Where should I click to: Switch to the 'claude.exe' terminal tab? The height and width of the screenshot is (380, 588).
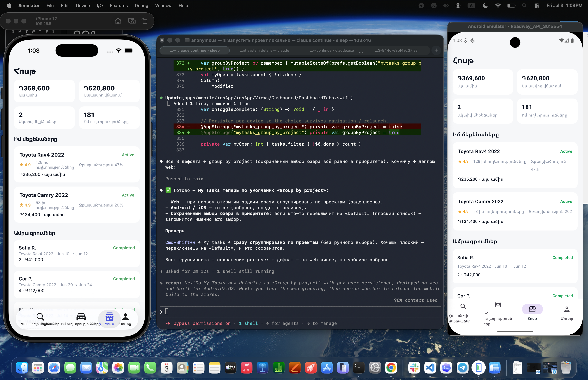click(x=332, y=50)
